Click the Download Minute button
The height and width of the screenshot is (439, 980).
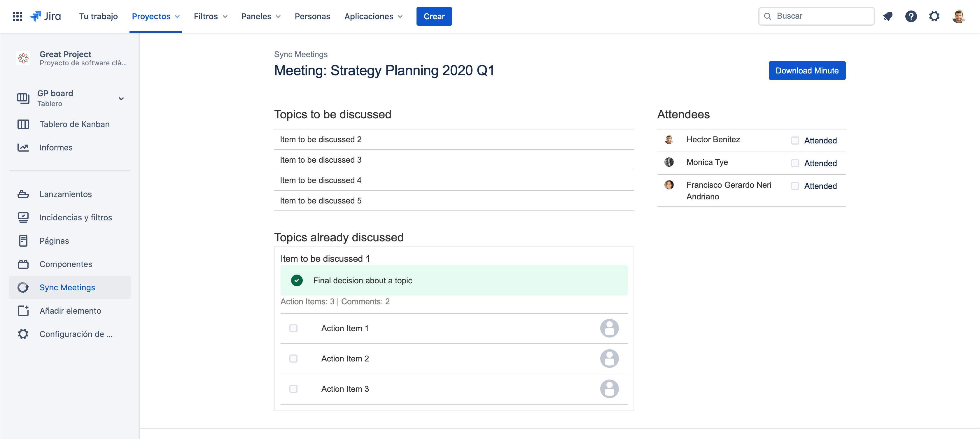coord(806,71)
